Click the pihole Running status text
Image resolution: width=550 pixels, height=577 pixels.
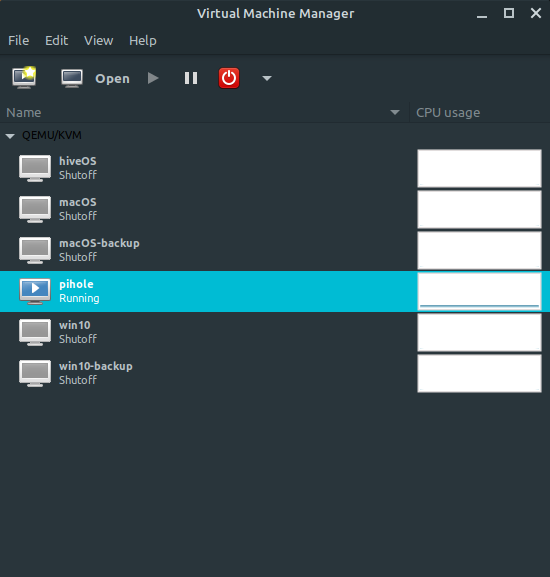pyautogui.click(x=79, y=298)
